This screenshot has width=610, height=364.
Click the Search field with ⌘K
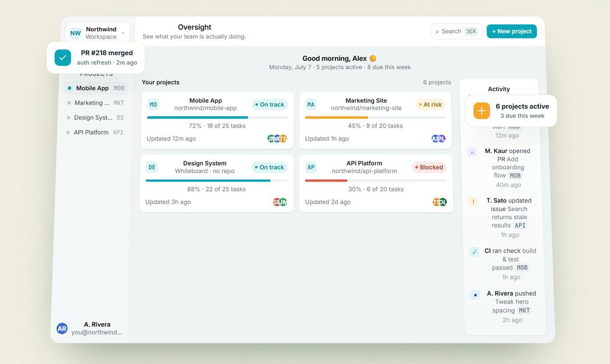tap(456, 31)
